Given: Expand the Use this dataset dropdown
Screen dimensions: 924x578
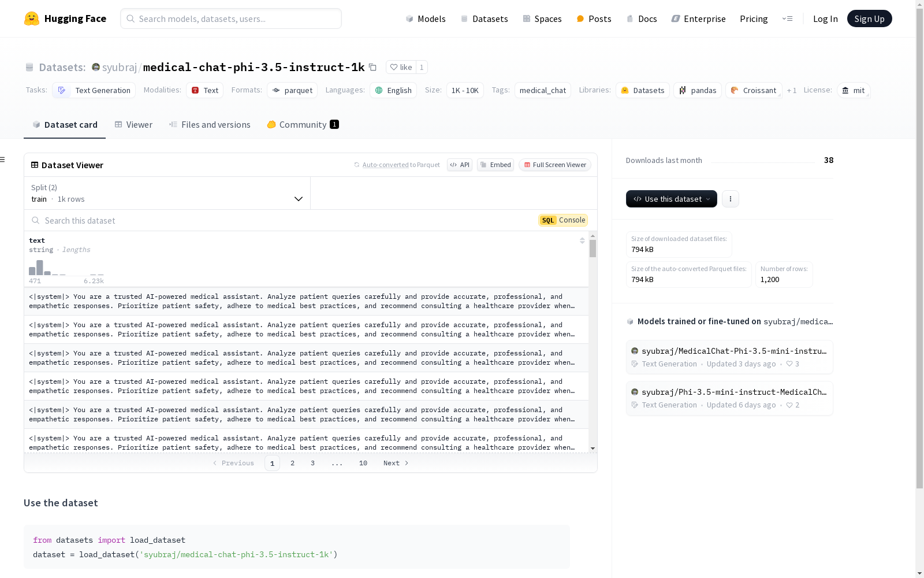Looking at the screenshot, I should click(x=672, y=199).
